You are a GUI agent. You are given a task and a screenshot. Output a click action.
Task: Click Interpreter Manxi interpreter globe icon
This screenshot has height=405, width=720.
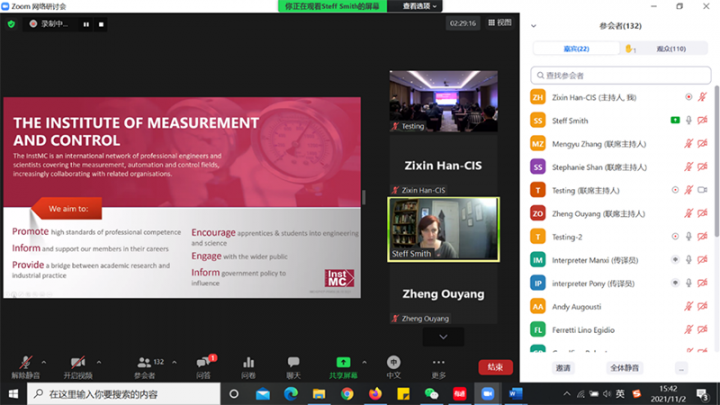point(675,259)
